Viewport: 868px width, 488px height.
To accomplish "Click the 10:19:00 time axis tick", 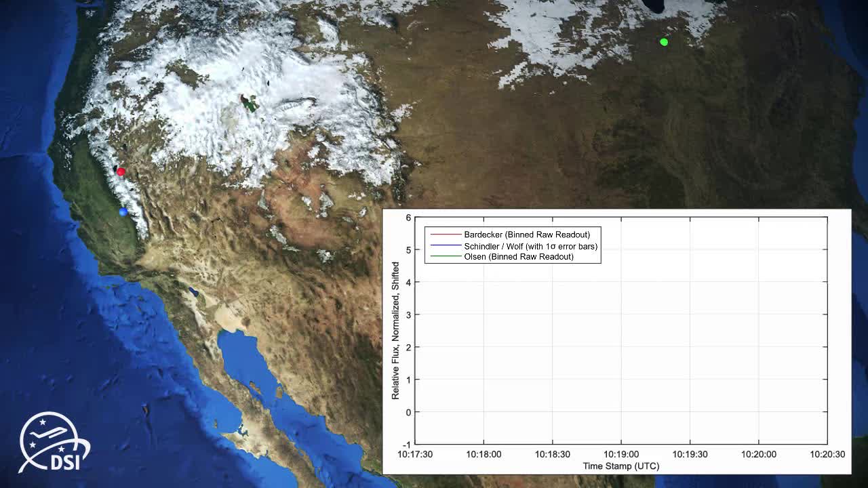I will coord(621,454).
